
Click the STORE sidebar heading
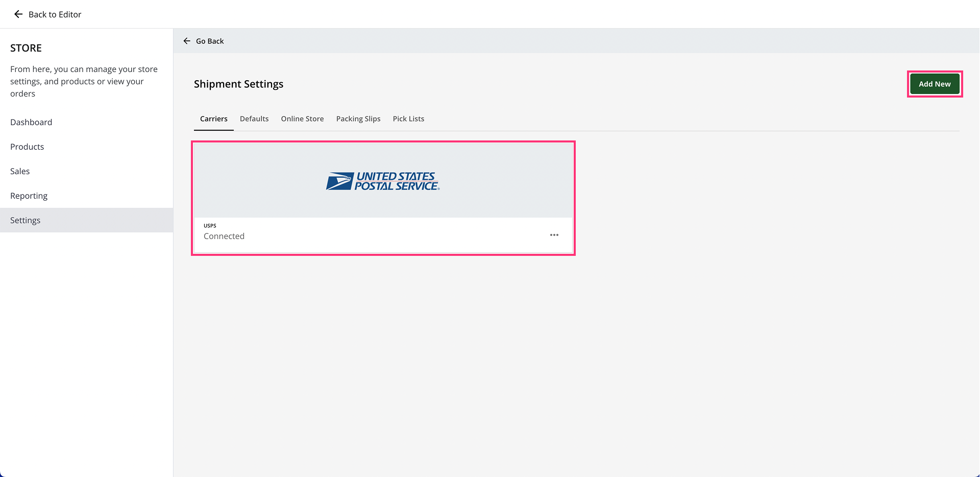(x=26, y=48)
